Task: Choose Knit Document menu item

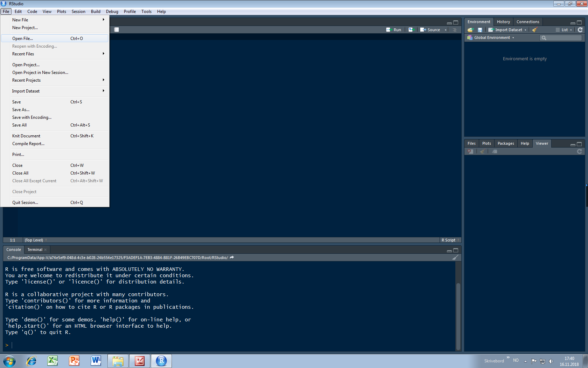Action: [x=55, y=136]
